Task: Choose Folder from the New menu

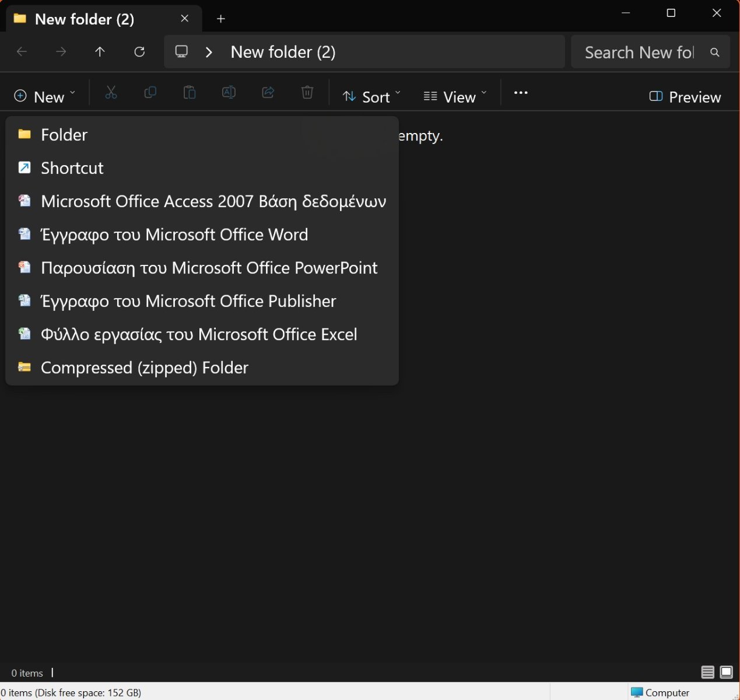Action: (x=202, y=135)
